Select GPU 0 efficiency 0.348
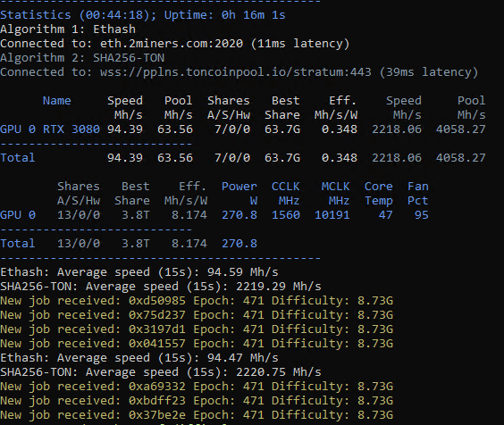504x425 pixels. tap(339, 129)
